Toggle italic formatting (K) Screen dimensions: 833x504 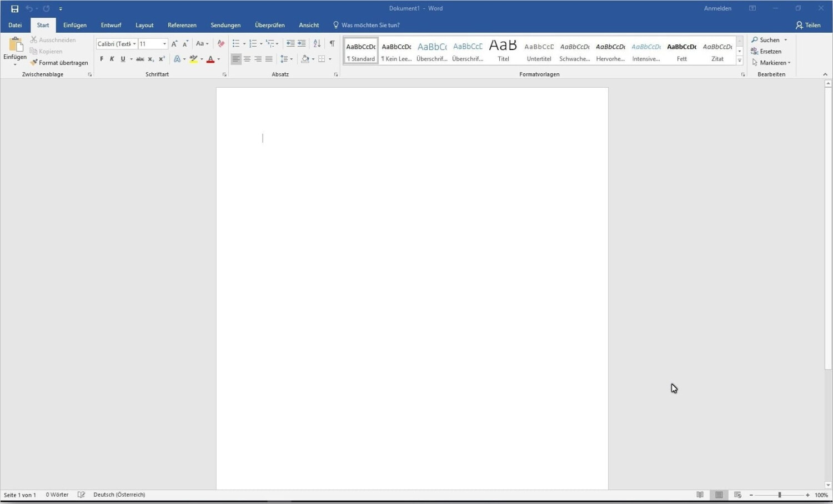pos(112,59)
